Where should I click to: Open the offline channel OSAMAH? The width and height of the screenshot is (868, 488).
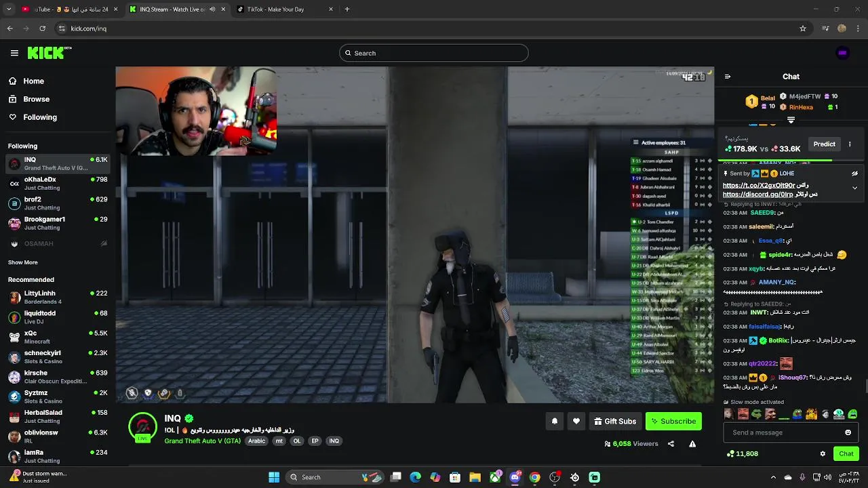pos(58,243)
